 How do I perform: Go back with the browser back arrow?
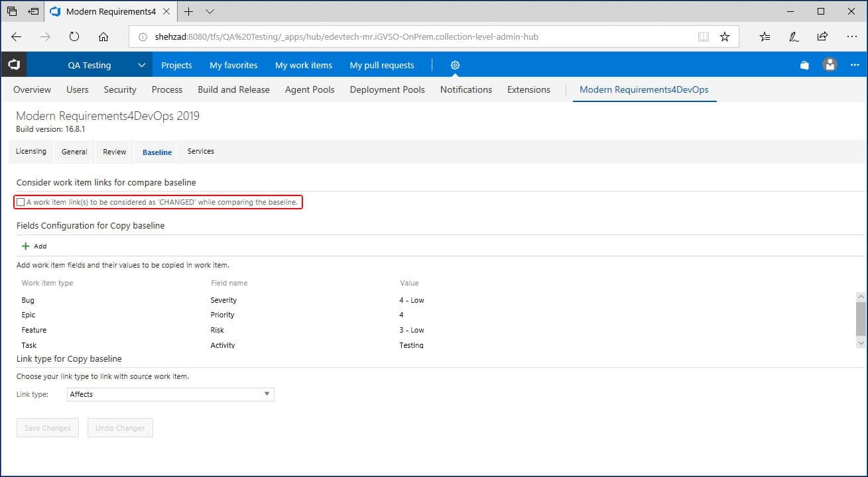17,37
